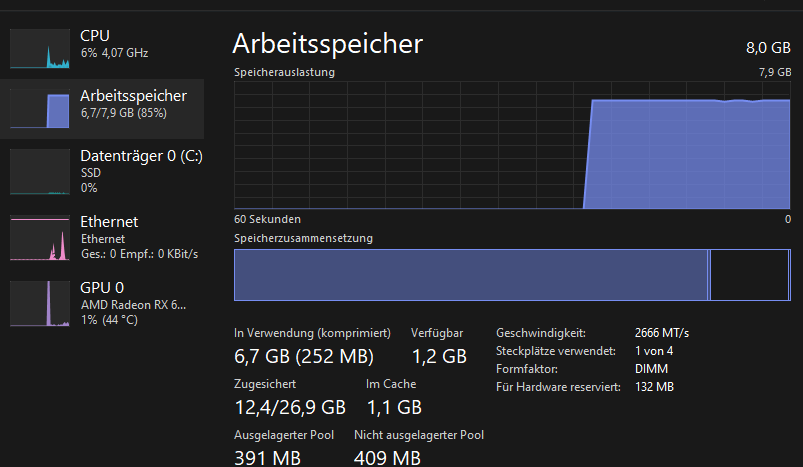This screenshot has width=803, height=467.
Task: Click the used portion of Speicherzusammensetzung bar
Action: [x=470, y=275]
